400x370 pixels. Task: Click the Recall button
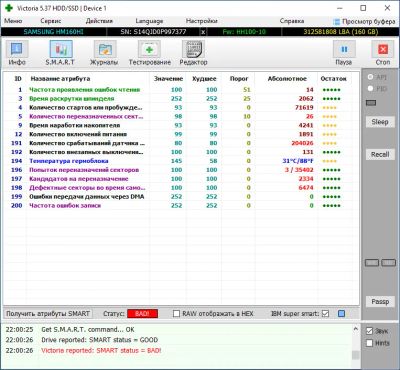pyautogui.click(x=380, y=154)
